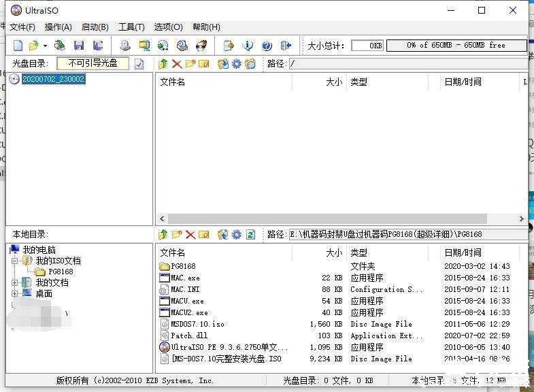Click the gear icon in the disc image toolbar
This screenshot has width=534, height=392.
click(236, 64)
